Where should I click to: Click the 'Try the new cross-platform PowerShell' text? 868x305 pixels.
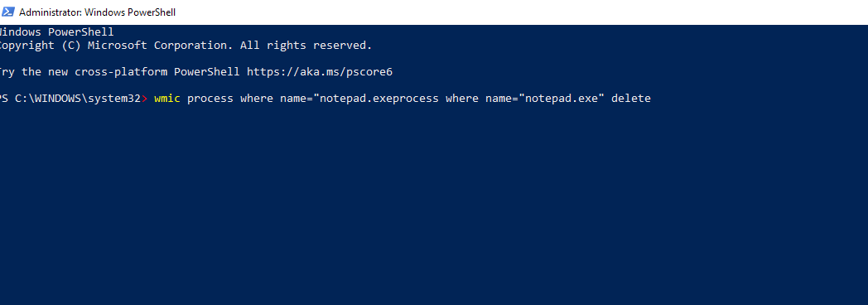point(119,72)
